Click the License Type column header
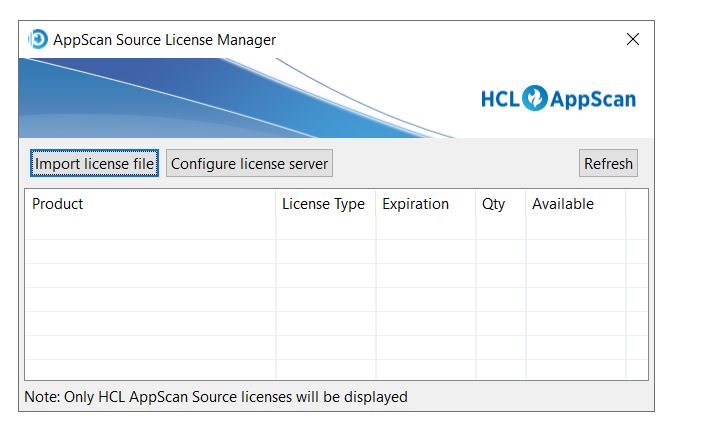 click(x=324, y=204)
